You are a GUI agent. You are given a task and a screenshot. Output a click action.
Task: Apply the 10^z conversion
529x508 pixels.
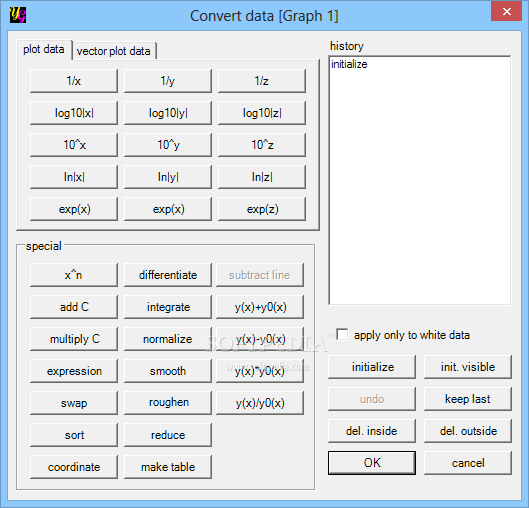[262, 145]
